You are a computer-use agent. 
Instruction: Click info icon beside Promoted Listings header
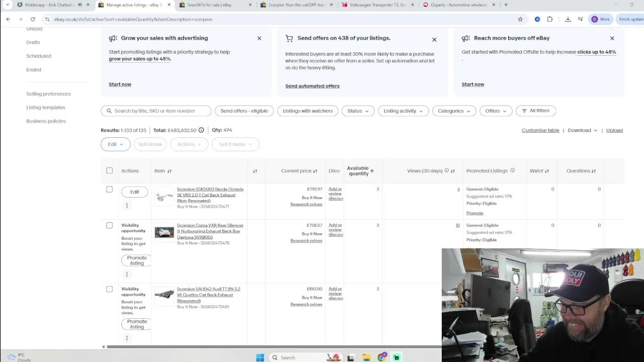(512, 170)
